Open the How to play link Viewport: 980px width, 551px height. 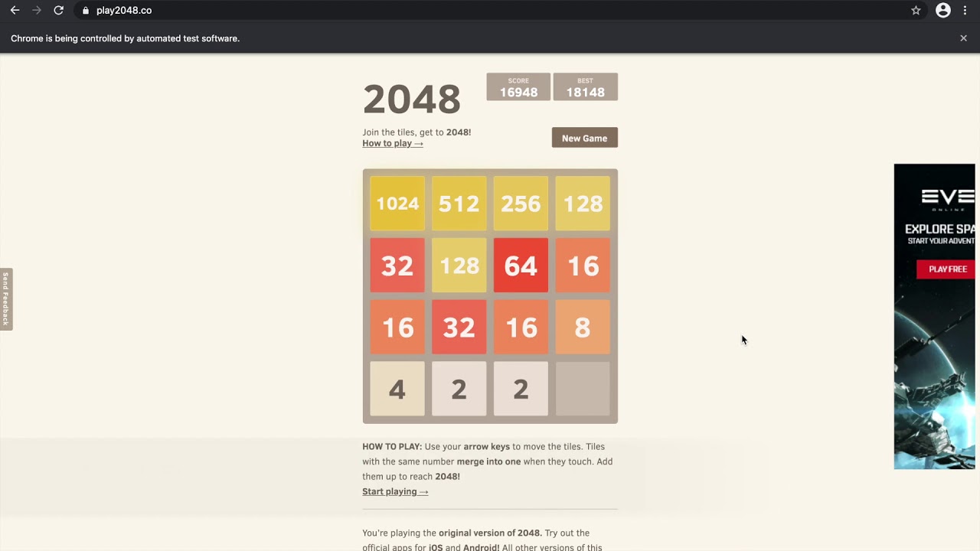click(393, 143)
